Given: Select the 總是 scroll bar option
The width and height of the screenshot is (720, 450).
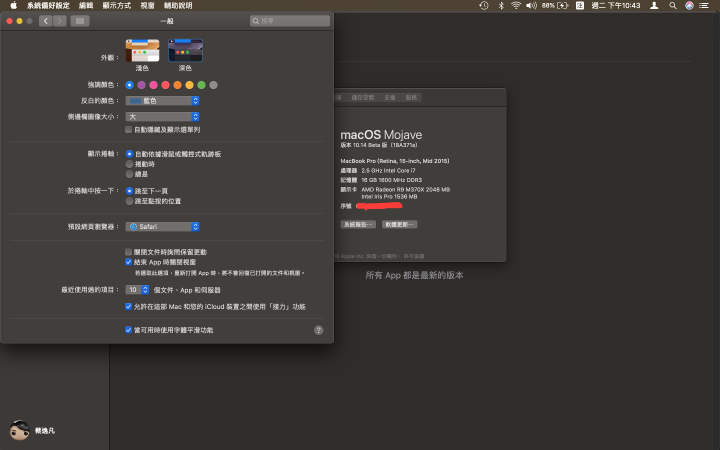Looking at the screenshot, I should point(129,174).
